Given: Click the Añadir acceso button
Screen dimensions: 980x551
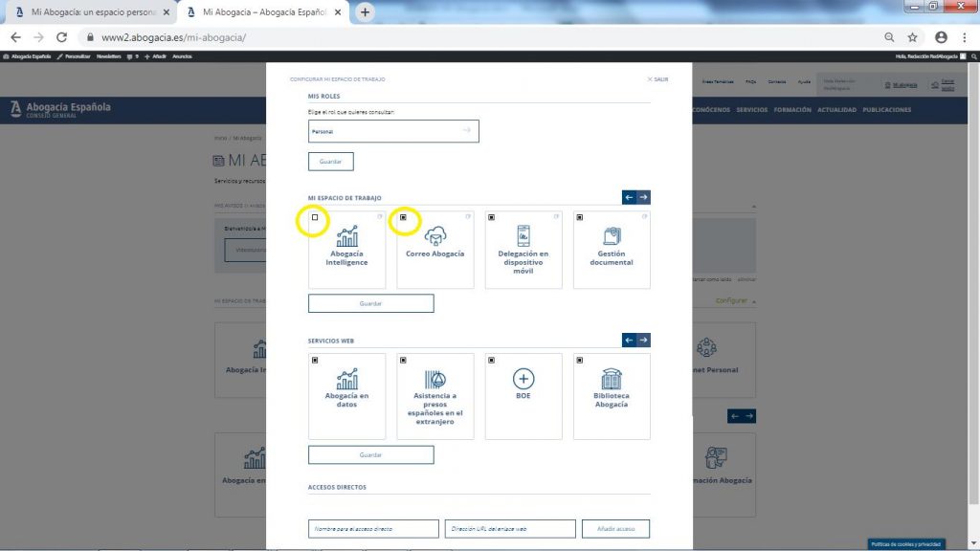Looking at the screenshot, I should (x=615, y=528).
